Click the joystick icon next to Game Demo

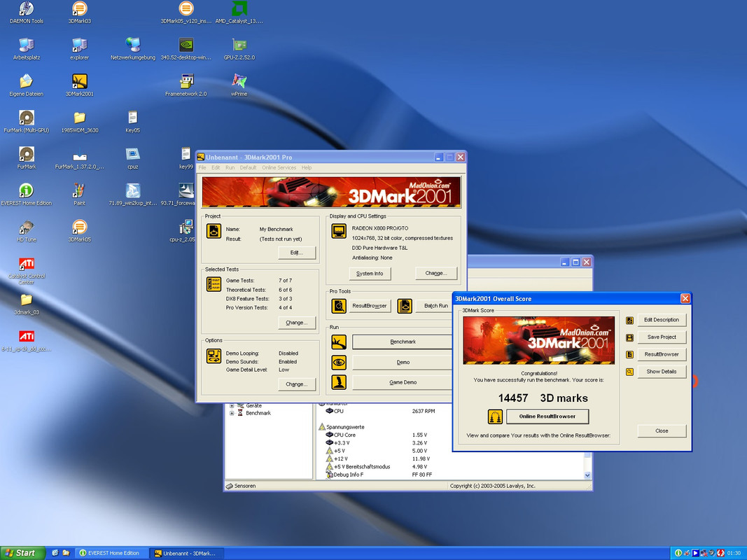pos(339,382)
